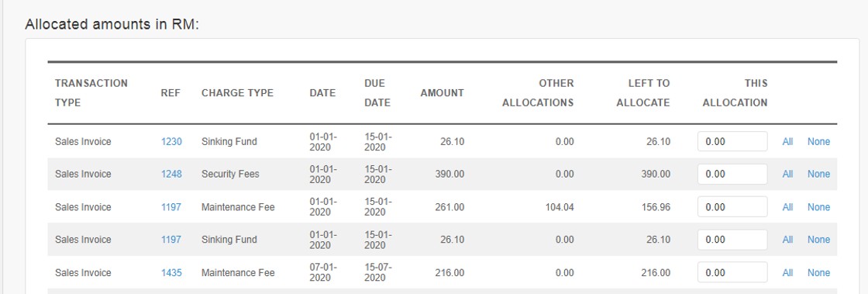This screenshot has width=868, height=294.
Task: Select None for Security Fees row
Action: click(818, 175)
